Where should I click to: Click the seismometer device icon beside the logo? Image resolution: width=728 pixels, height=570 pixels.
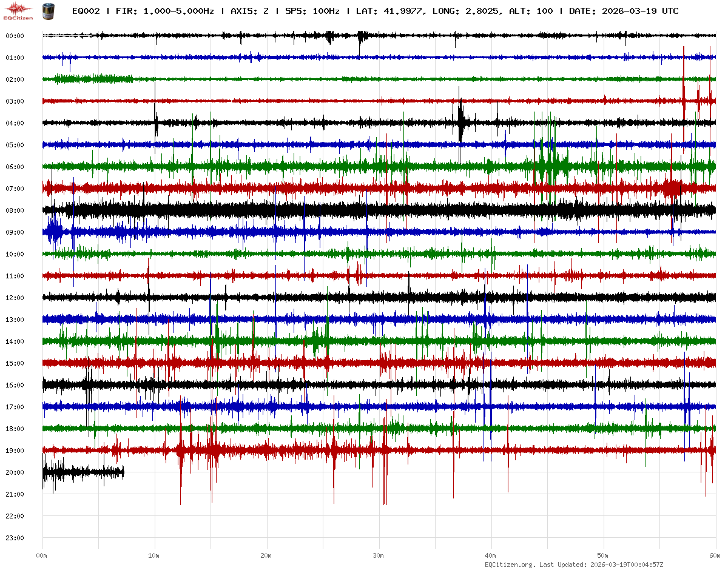tap(47, 11)
